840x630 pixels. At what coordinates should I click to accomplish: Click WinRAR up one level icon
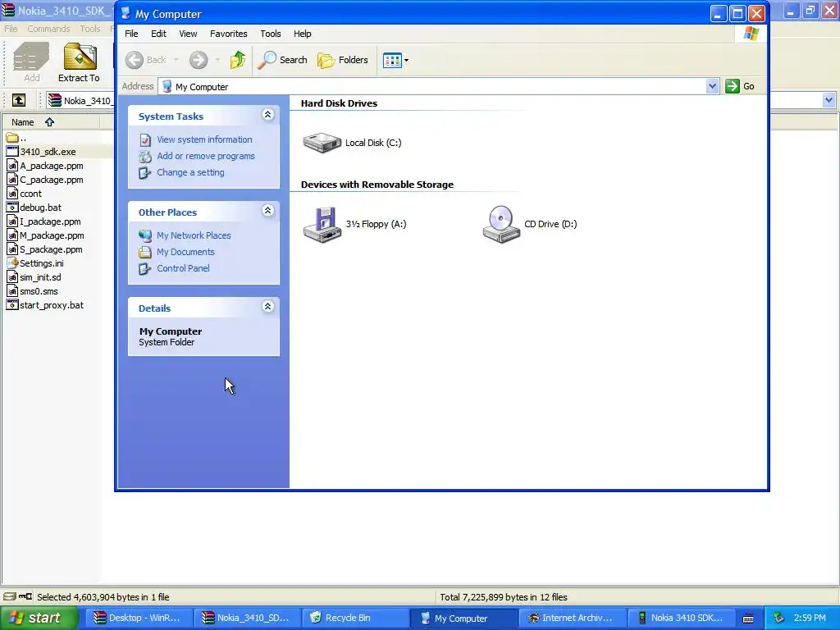click(19, 100)
